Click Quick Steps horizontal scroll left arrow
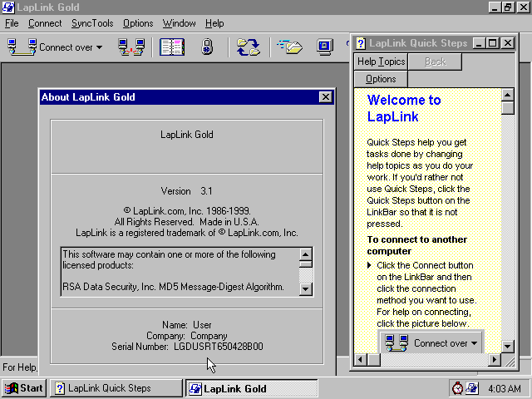Viewport: 532px width, 399px height. pos(361,360)
